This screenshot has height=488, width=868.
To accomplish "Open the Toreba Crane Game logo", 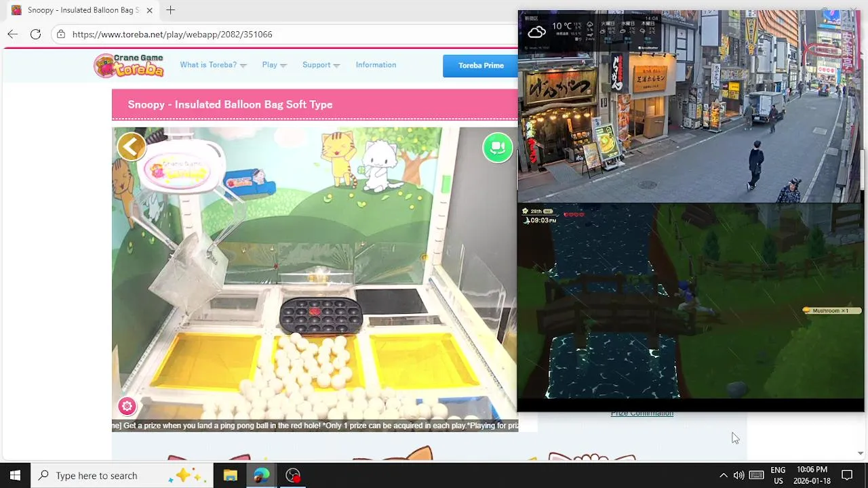I will (130, 65).
